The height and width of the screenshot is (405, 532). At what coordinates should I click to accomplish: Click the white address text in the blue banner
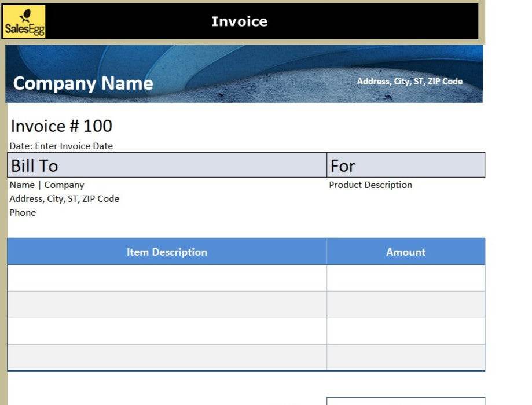click(409, 82)
